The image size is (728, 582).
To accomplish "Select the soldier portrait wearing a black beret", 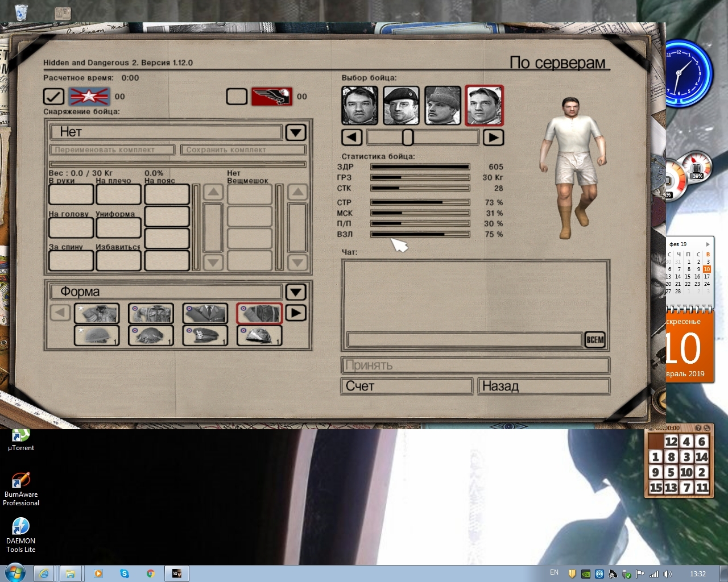I will (401, 105).
